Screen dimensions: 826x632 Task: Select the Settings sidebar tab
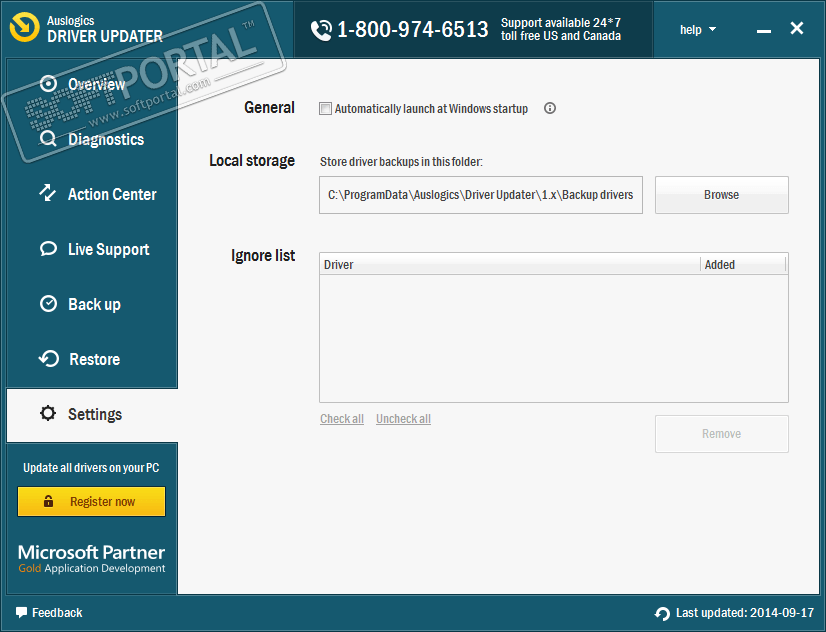coord(92,414)
